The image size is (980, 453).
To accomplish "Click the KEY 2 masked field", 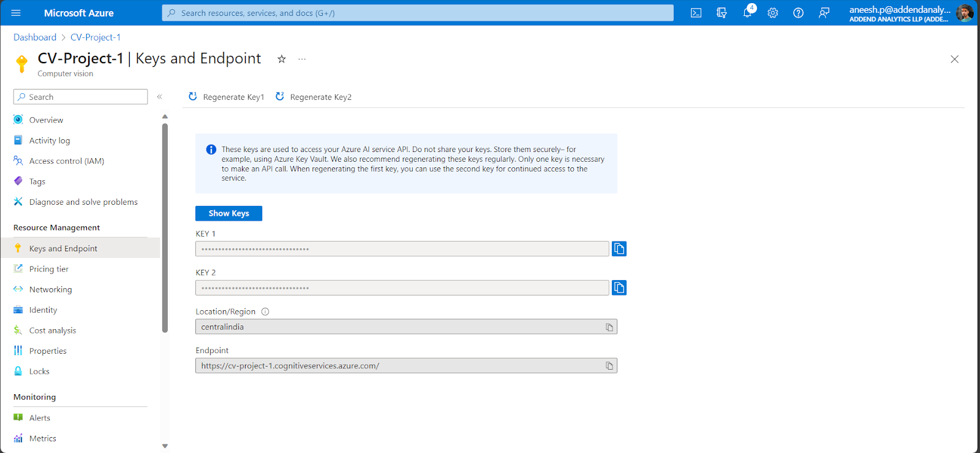I will pyautogui.click(x=402, y=287).
